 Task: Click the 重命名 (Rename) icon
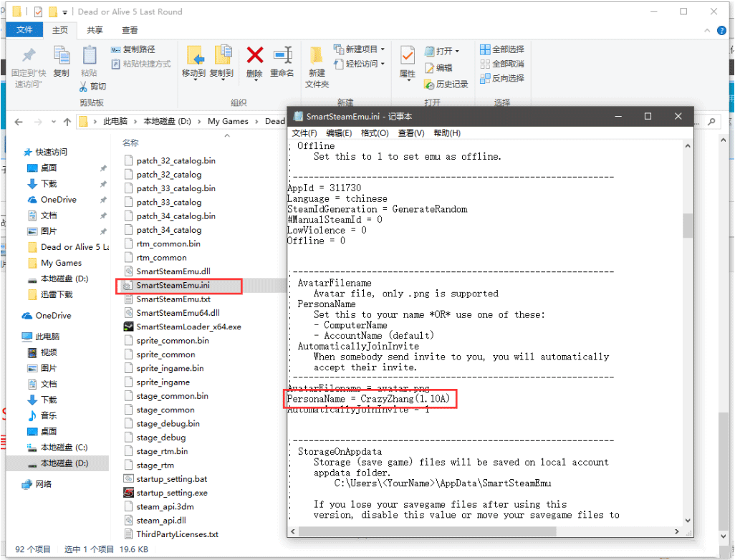tap(283, 55)
